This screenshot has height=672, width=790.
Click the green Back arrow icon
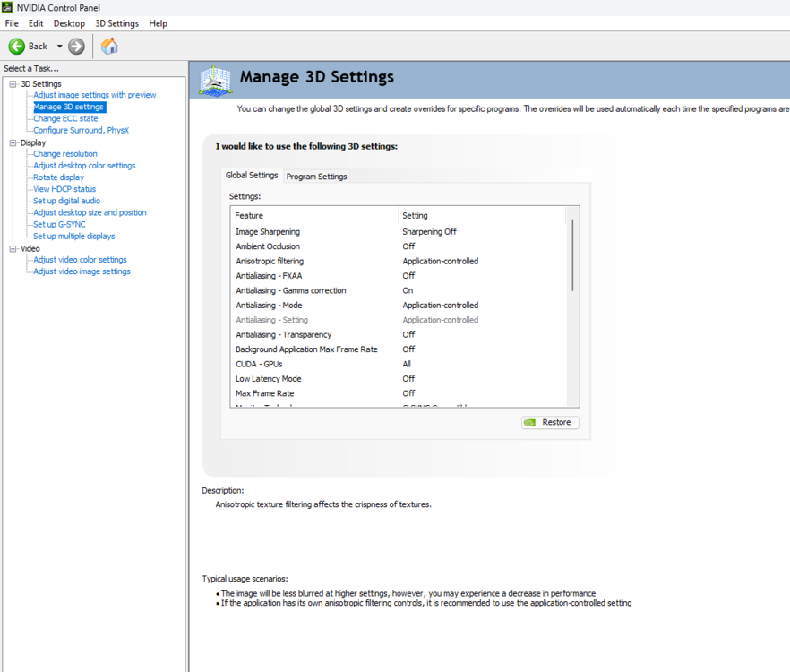(x=17, y=46)
